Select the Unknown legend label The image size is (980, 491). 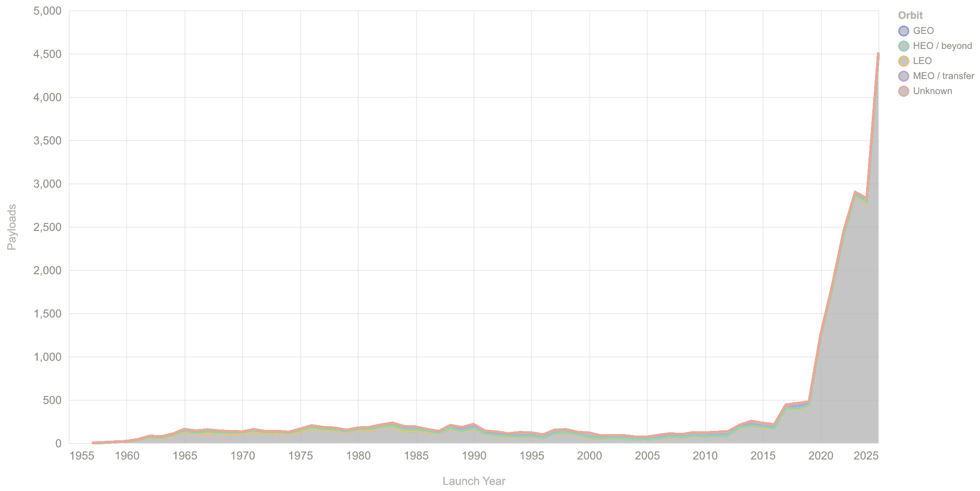pos(932,91)
